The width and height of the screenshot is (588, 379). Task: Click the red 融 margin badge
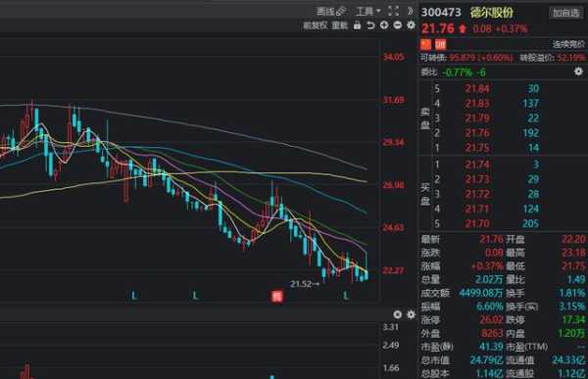(x=441, y=45)
